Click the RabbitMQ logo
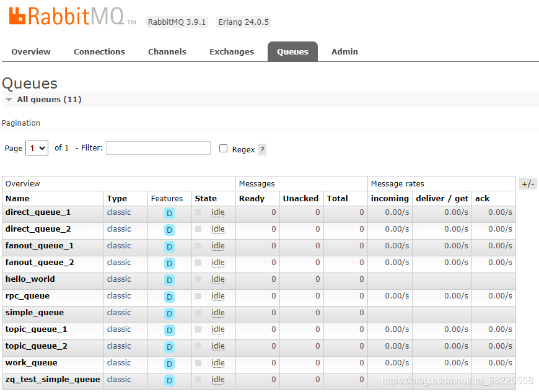The width and height of the screenshot is (539, 392). click(x=72, y=16)
